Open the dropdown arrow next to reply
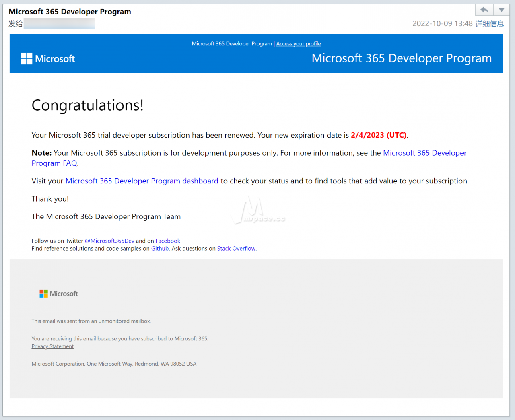Screen dimensions: 515x420 tap(501, 10)
